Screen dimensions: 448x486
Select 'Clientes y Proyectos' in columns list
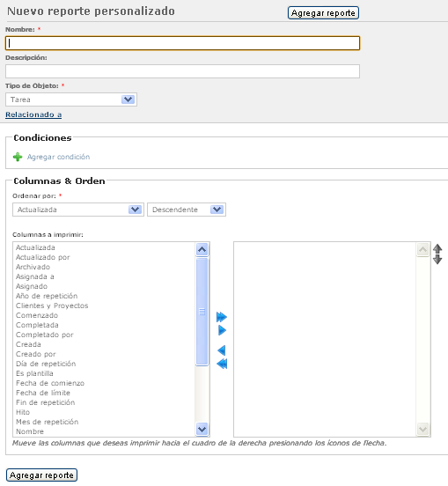click(x=52, y=306)
